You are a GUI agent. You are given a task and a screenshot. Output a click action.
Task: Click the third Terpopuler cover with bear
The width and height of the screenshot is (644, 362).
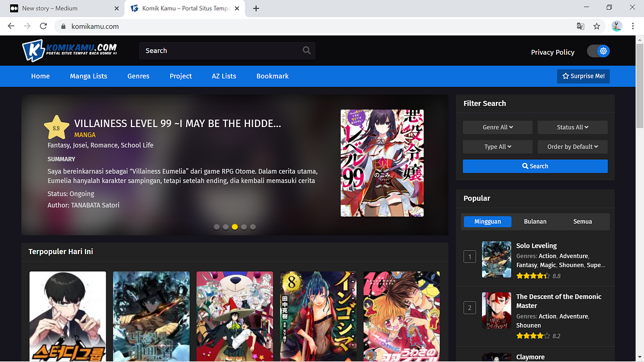235,316
